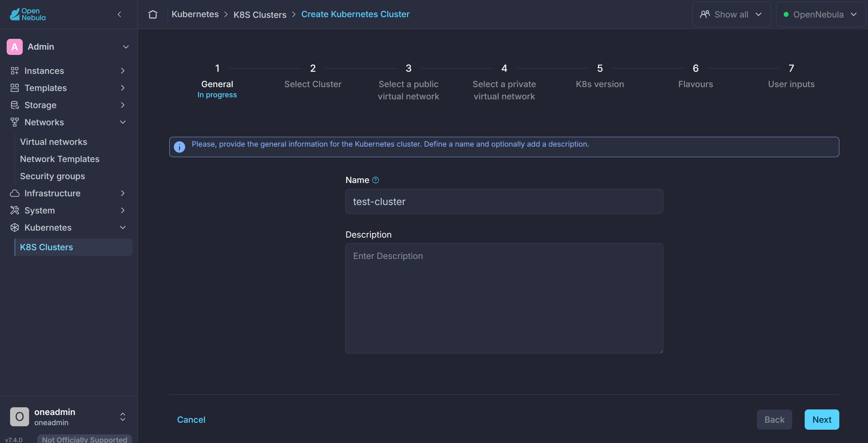Click the green zone status dot
This screenshot has height=443, width=868.
click(786, 14)
